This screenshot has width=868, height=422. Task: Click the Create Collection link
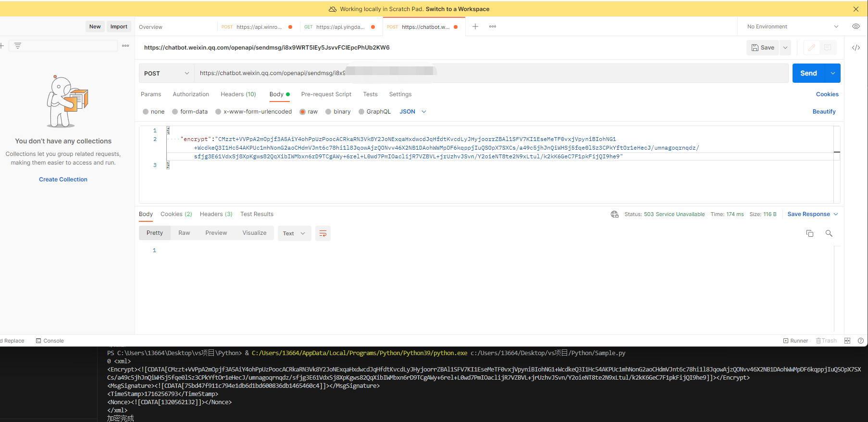(x=63, y=179)
